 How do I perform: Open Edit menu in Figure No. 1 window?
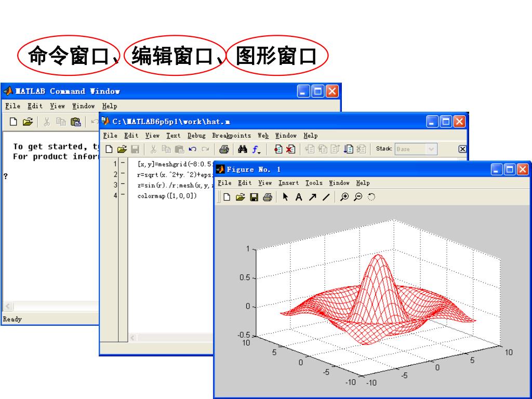click(245, 183)
